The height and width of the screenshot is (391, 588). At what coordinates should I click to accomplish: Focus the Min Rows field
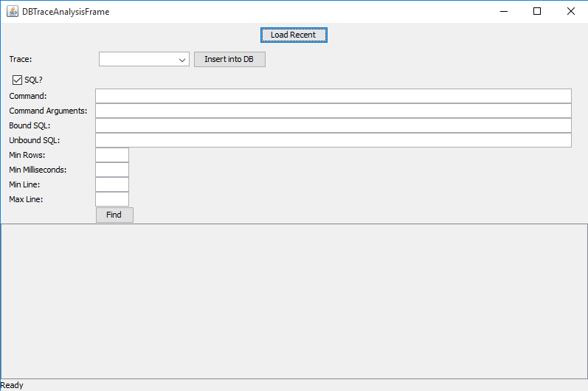point(112,155)
